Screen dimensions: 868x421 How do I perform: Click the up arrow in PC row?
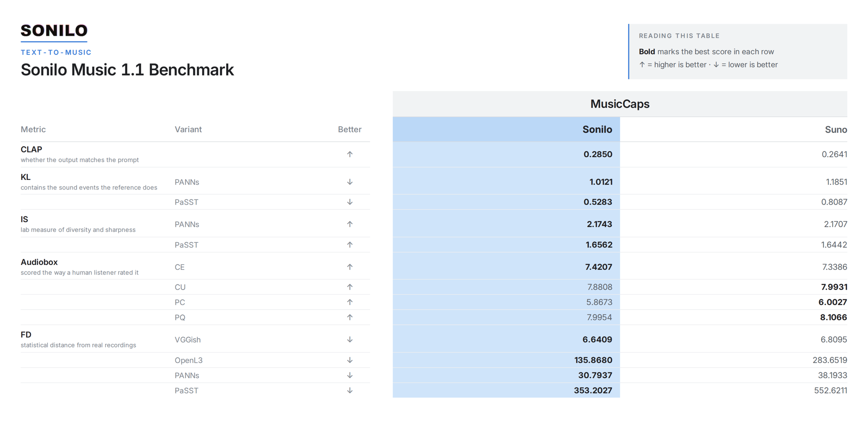pos(350,302)
